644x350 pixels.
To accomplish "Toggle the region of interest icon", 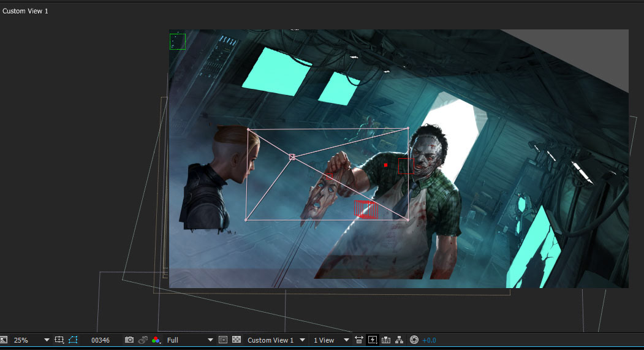I will pyautogui.click(x=223, y=340).
